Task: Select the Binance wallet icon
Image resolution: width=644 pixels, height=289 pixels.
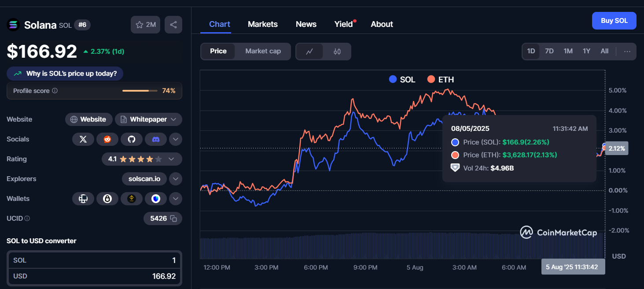Action: click(x=132, y=199)
